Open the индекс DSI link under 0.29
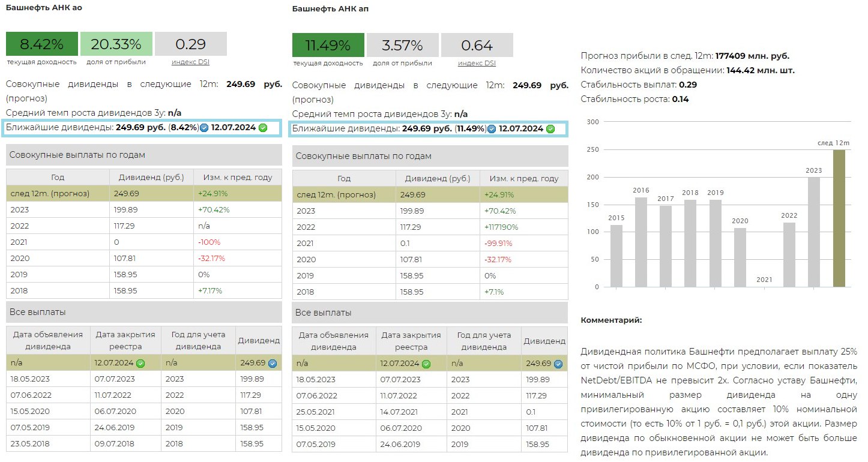Screen dimensions: 868x462 click(x=190, y=62)
